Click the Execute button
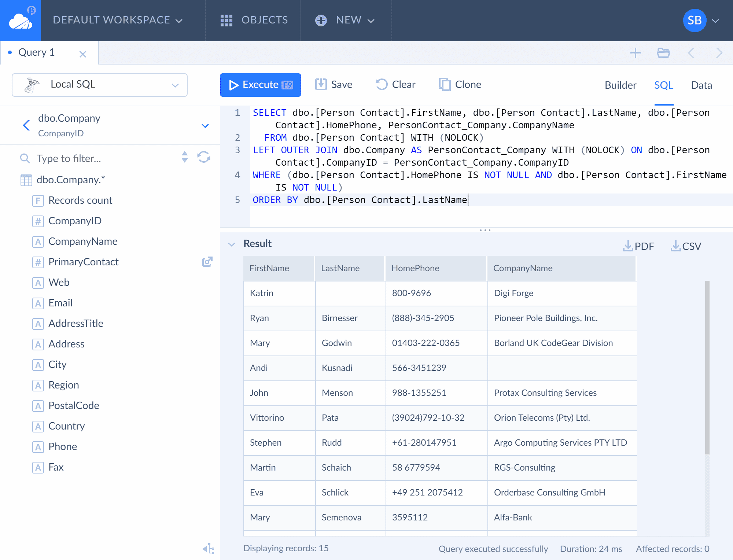Screen dimensions: 733x560 [261, 85]
